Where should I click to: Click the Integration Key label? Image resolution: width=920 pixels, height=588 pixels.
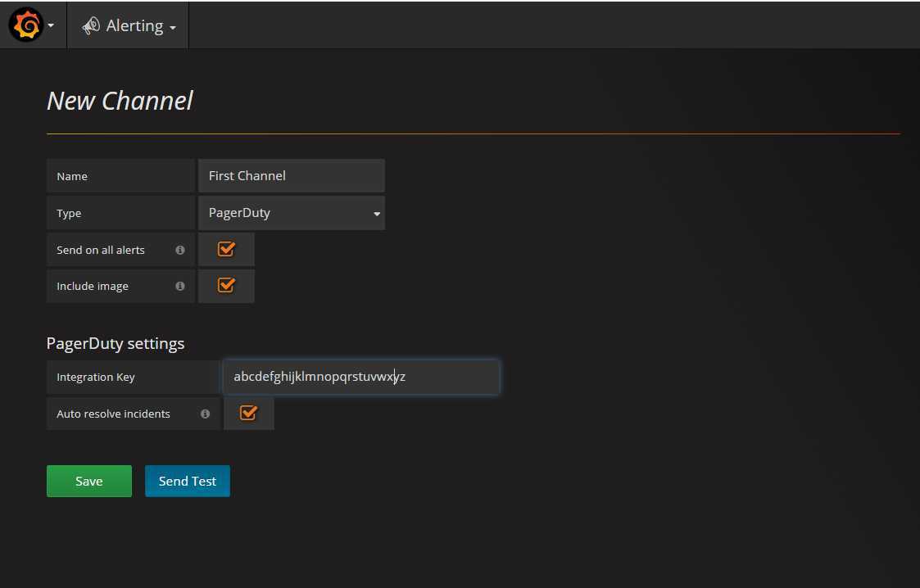click(x=96, y=377)
